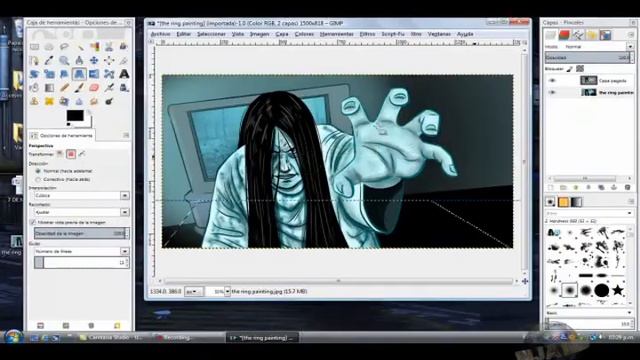This screenshot has height=360, width=640.
Task: Anchor the floating layer
Action: click(614, 187)
